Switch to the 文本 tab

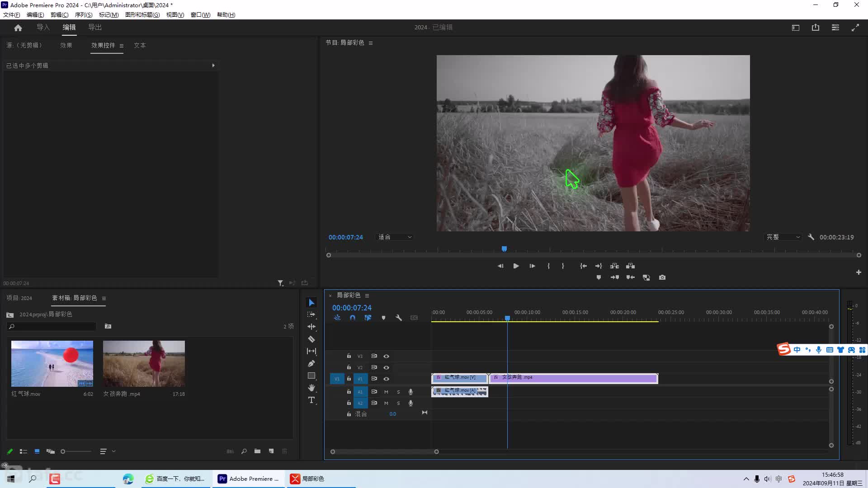[x=140, y=45]
